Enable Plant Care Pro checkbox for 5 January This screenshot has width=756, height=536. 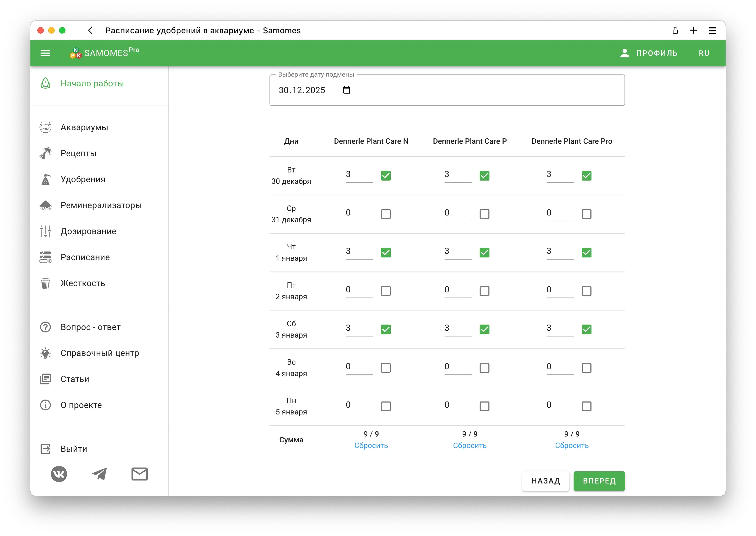pos(586,406)
